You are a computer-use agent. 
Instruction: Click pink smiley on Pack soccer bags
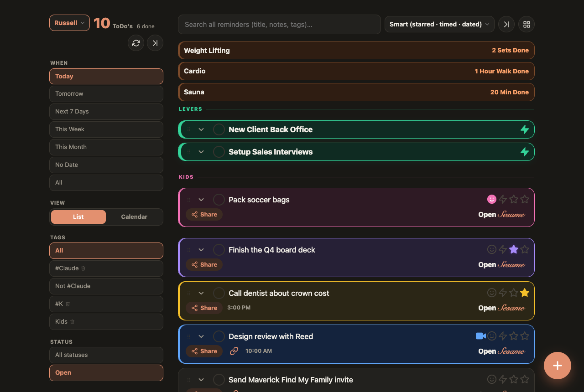492,199
